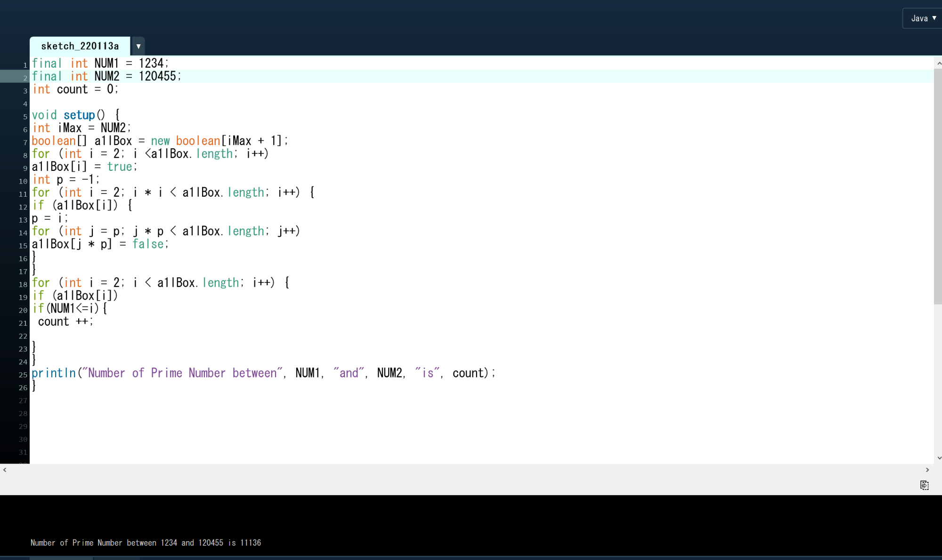Open the tab menu arrow beside sketch_220113a
942x560 pixels.
tap(138, 46)
